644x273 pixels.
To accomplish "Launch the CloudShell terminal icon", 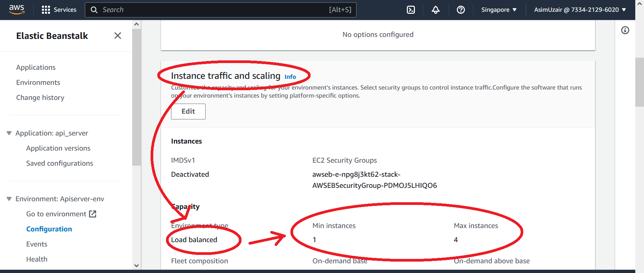I will pos(411,10).
